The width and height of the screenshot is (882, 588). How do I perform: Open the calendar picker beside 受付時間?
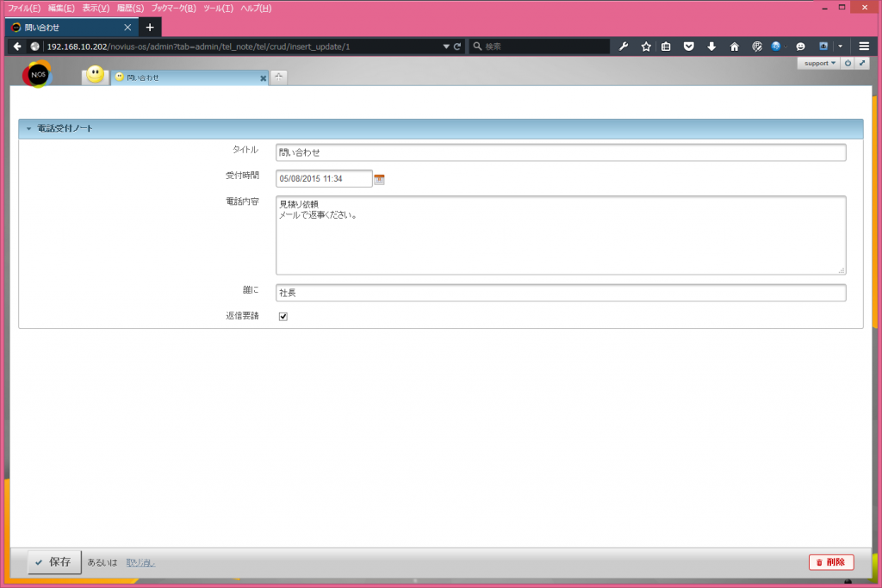pos(378,178)
